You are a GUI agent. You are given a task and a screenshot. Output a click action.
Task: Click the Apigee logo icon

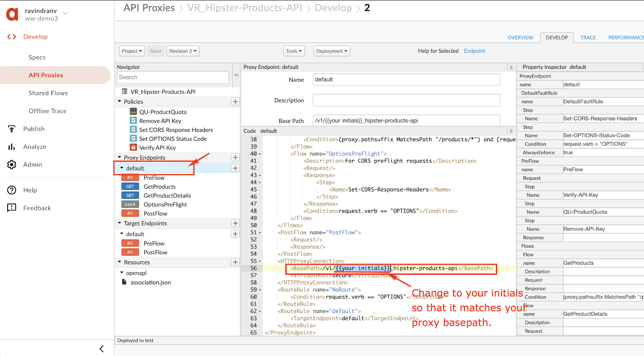pyautogui.click(x=12, y=14)
